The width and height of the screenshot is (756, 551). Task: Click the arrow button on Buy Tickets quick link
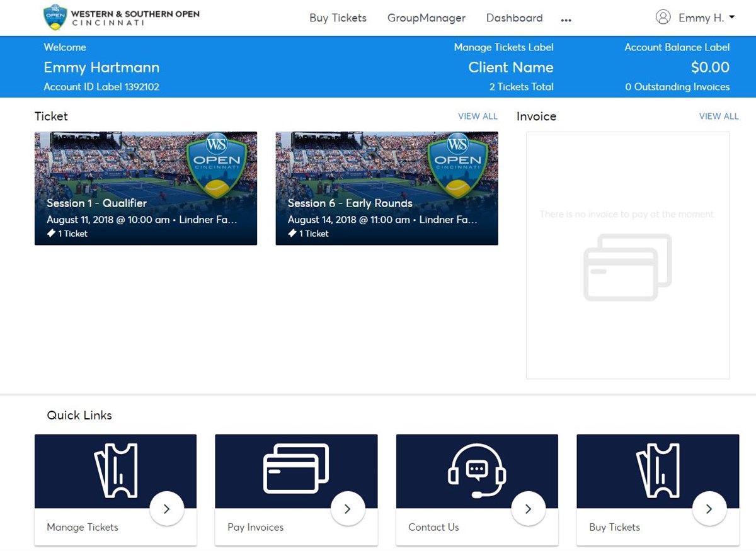coord(709,509)
